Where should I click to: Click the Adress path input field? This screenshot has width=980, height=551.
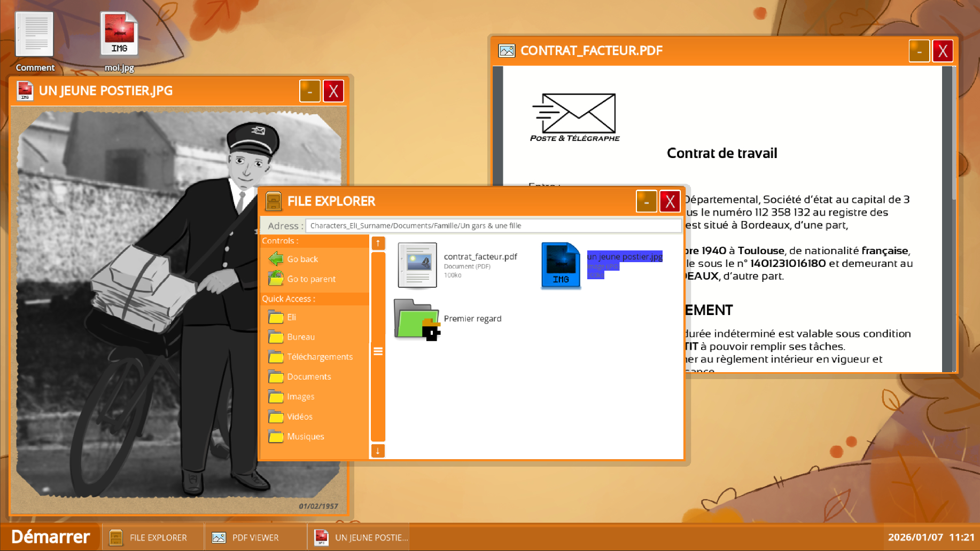tap(493, 225)
